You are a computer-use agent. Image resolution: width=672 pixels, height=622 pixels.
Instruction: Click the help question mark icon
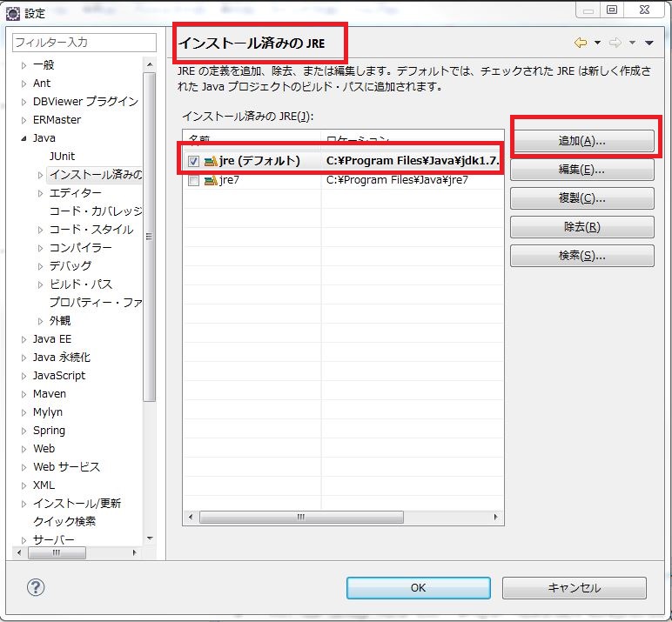pos(36,587)
